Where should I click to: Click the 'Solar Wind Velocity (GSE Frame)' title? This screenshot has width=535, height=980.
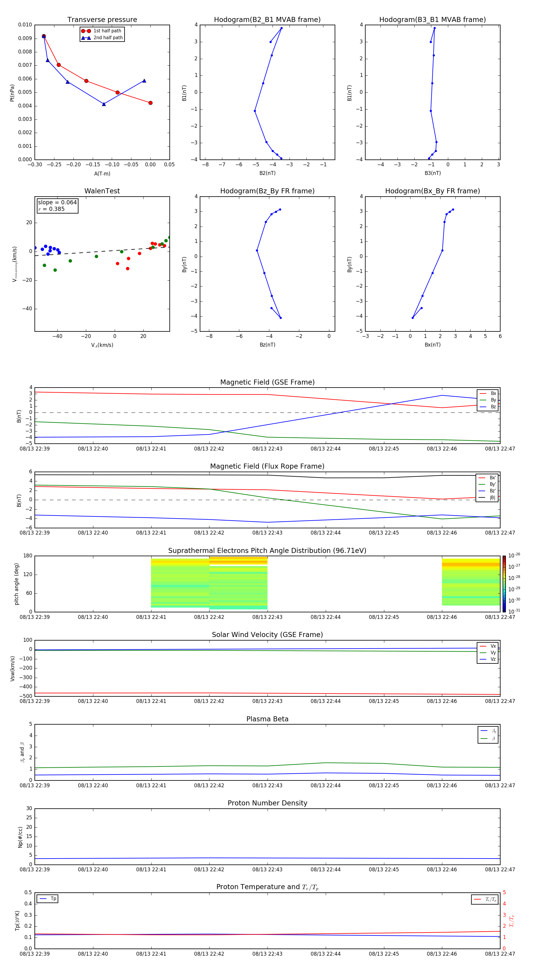267,635
